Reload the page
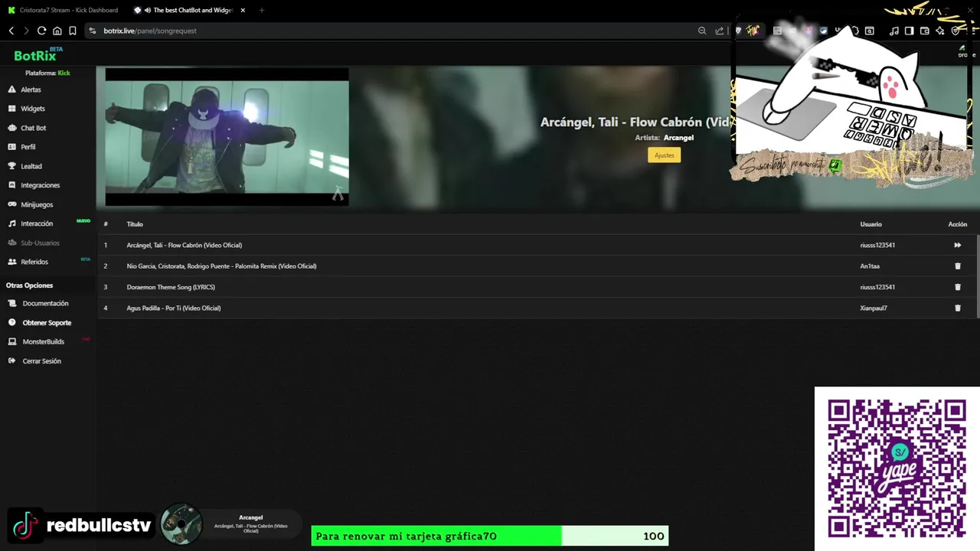The image size is (980, 551). (41, 31)
